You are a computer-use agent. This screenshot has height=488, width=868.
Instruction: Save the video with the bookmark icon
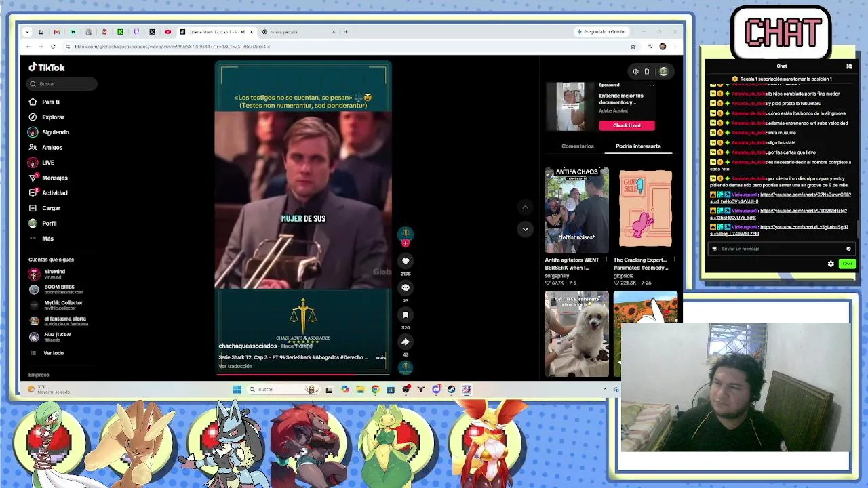click(406, 314)
